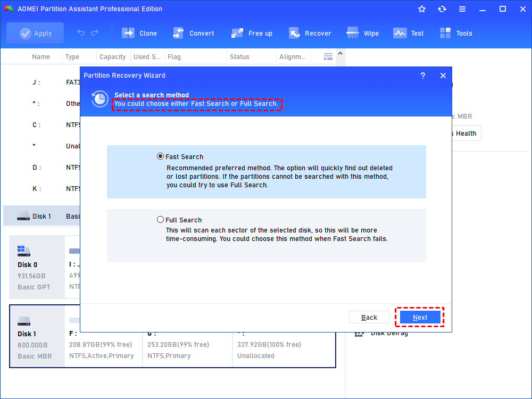Screen dimensions: 532x399
Task: Select the Fast Search option
Action: [160, 156]
